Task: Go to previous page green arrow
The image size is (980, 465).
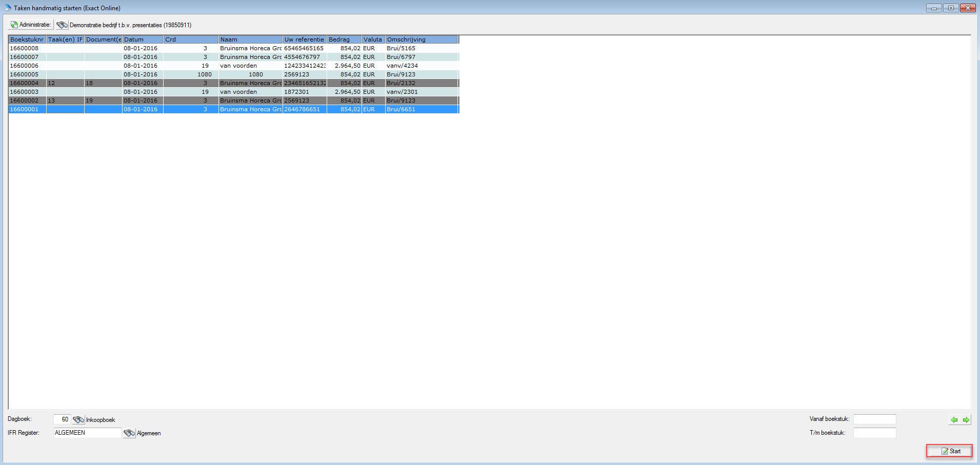Action: tap(954, 420)
